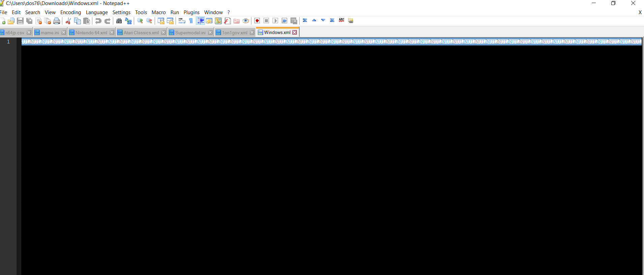Click the Copy toolbar icon

[77, 21]
